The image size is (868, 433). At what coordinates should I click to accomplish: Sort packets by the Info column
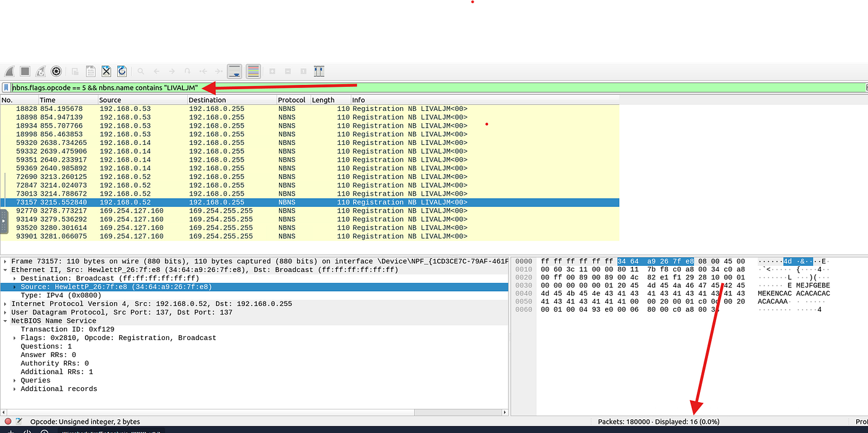click(485, 100)
